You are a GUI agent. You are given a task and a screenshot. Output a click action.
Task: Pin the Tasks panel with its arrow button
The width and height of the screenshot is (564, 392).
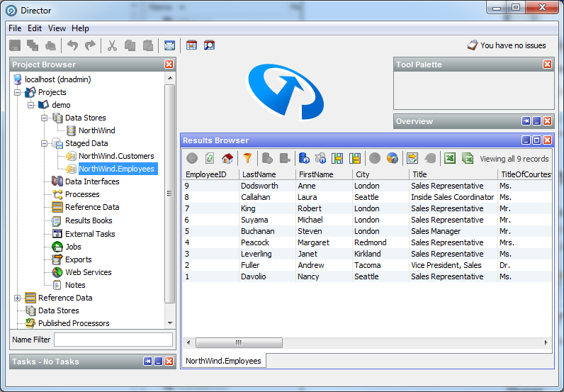tap(147, 362)
